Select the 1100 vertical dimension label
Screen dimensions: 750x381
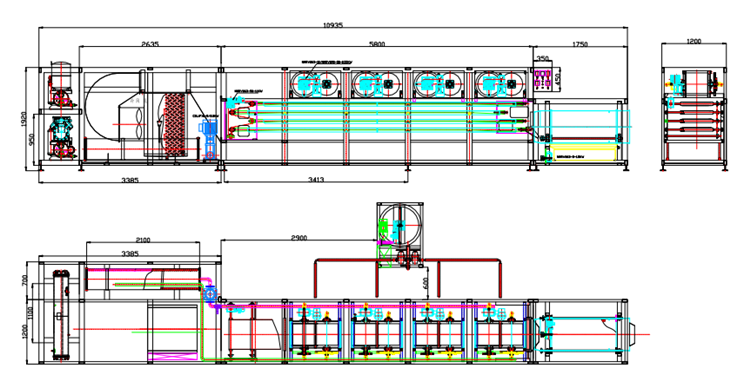click(x=32, y=313)
